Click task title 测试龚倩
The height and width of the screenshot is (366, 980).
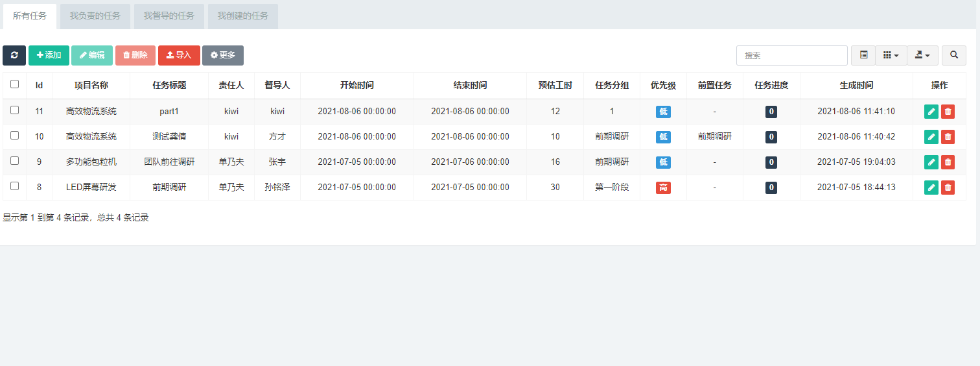(x=169, y=136)
